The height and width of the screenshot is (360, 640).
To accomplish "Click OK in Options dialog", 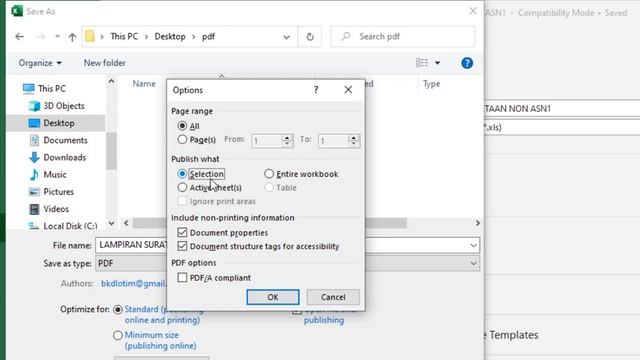I will [x=273, y=297].
